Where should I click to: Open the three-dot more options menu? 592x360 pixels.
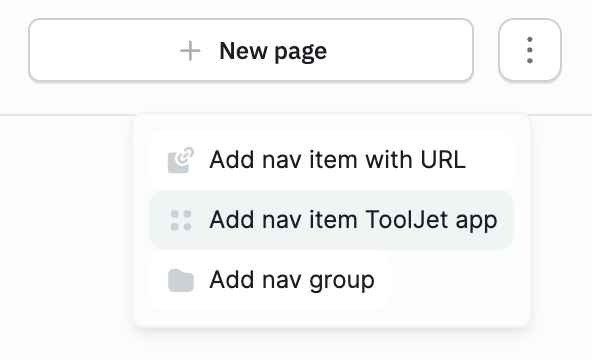pos(530,50)
